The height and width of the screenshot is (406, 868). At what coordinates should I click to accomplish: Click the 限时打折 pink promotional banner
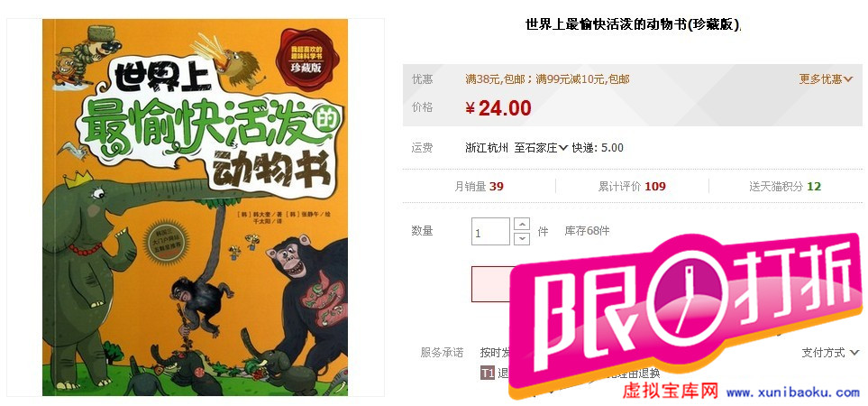687,316
